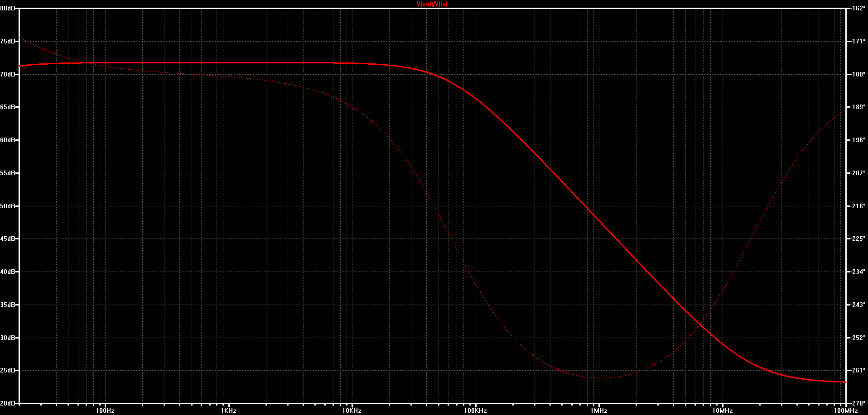Viewport: 868px width, 415px height.
Task: Click the 1MHz frequency axis label
Action: point(598,410)
